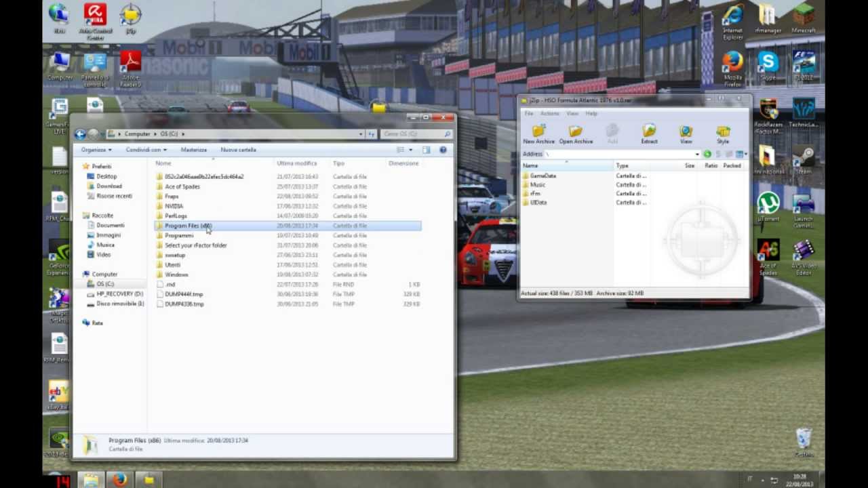Click Explorer search box Cerca OS (C:)
The height and width of the screenshot is (488, 868).
(x=415, y=134)
